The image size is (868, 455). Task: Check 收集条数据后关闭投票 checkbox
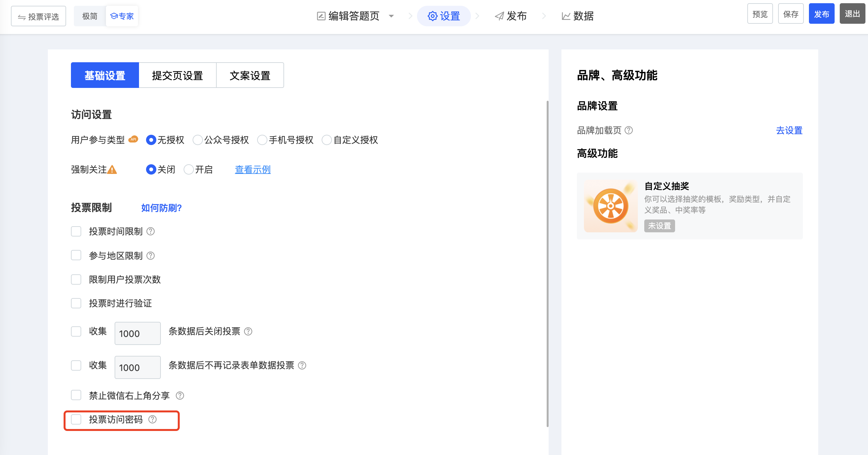click(76, 331)
